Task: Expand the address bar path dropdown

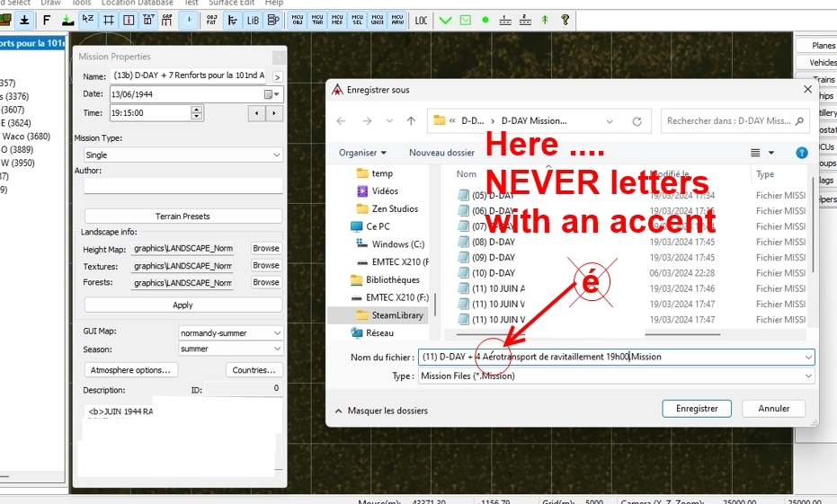Action: coord(610,121)
